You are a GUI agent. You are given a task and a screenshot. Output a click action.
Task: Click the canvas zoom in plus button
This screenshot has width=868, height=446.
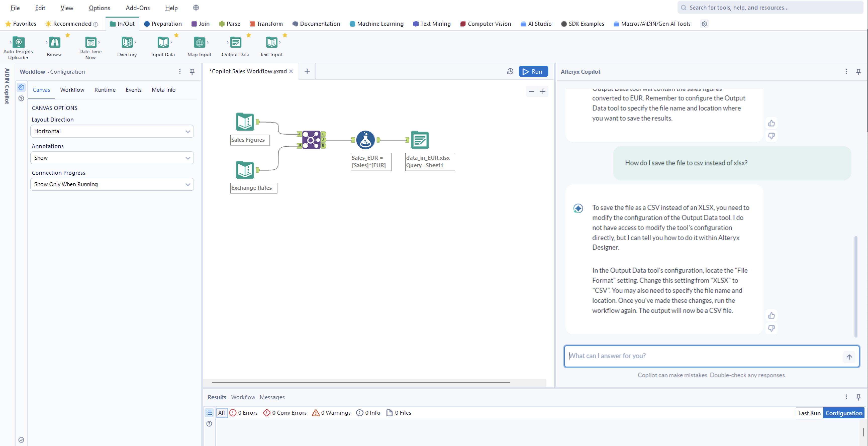(x=543, y=92)
